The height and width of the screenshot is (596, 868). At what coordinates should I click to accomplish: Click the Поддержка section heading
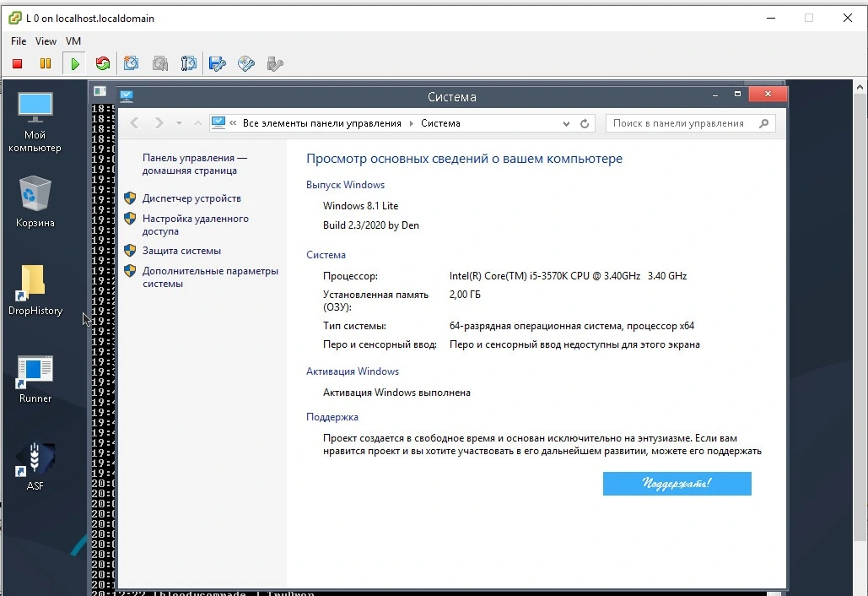(x=332, y=417)
